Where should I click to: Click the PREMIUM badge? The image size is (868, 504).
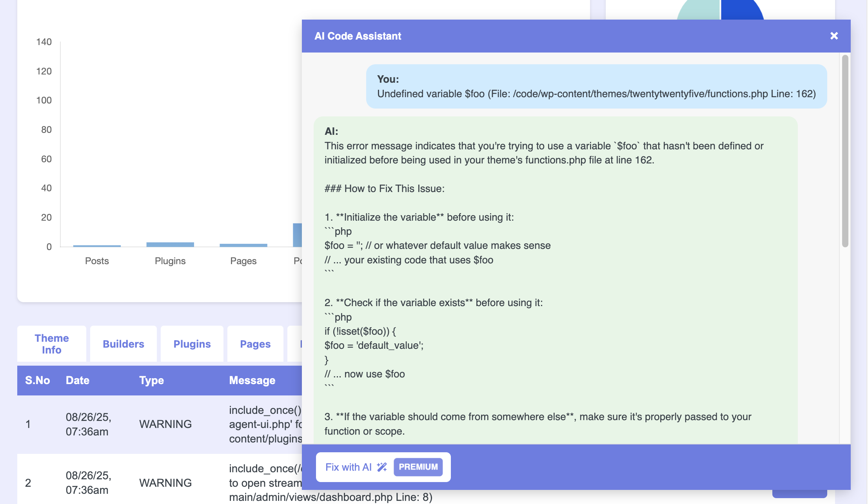[418, 467]
